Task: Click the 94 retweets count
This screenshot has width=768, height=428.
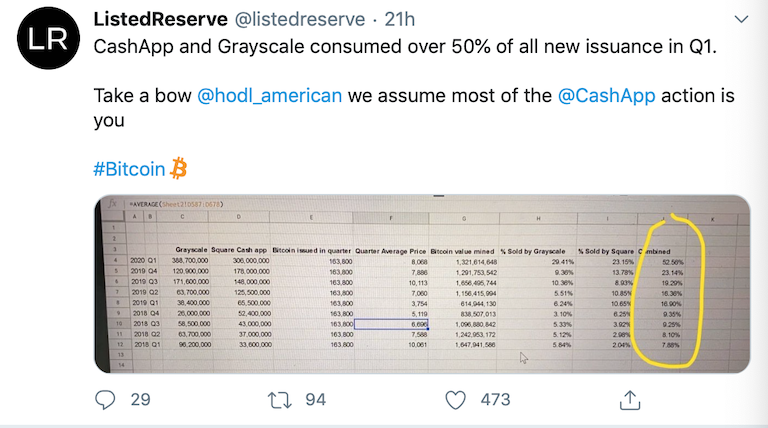Action: click(x=315, y=400)
